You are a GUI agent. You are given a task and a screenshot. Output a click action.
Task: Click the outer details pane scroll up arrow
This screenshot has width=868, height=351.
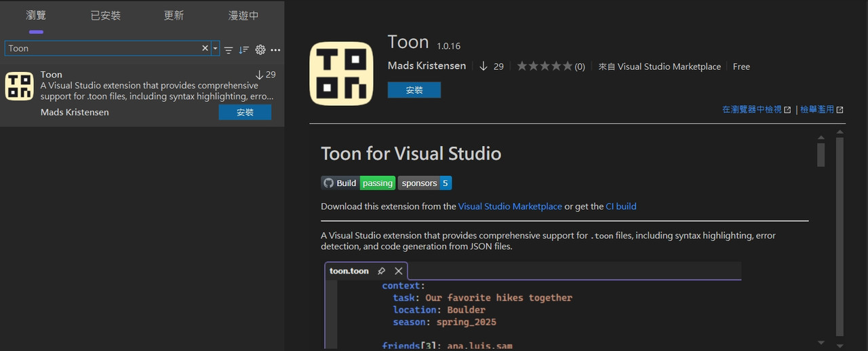click(840, 132)
